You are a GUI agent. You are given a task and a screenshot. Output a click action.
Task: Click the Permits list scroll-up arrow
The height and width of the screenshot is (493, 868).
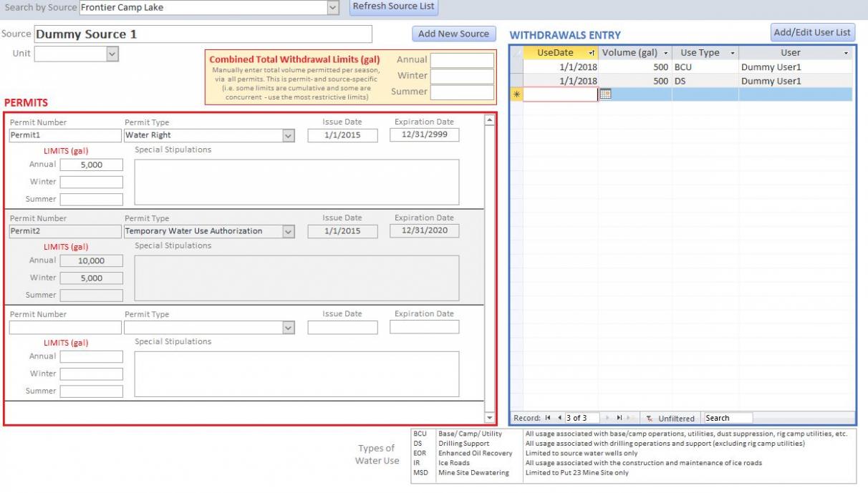(490, 120)
